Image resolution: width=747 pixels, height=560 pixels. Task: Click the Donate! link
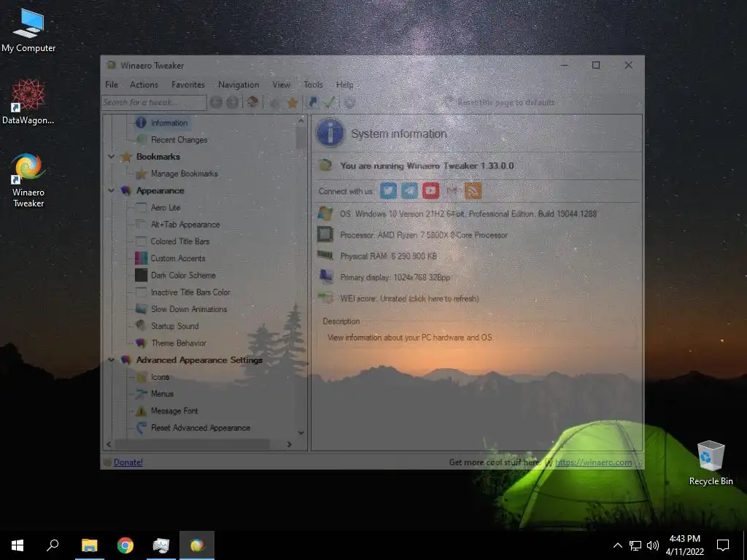coord(128,462)
